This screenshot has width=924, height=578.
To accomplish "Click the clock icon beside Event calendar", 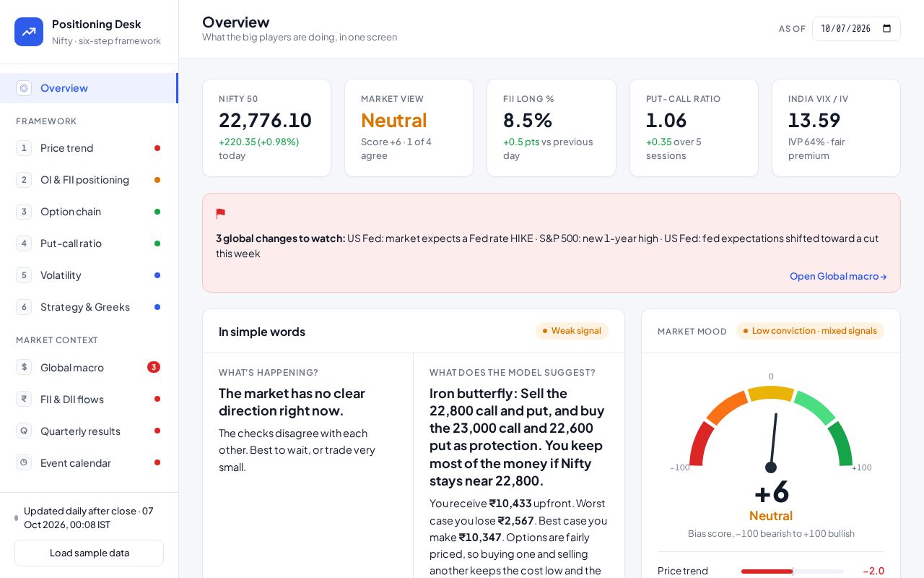I will tap(24, 462).
